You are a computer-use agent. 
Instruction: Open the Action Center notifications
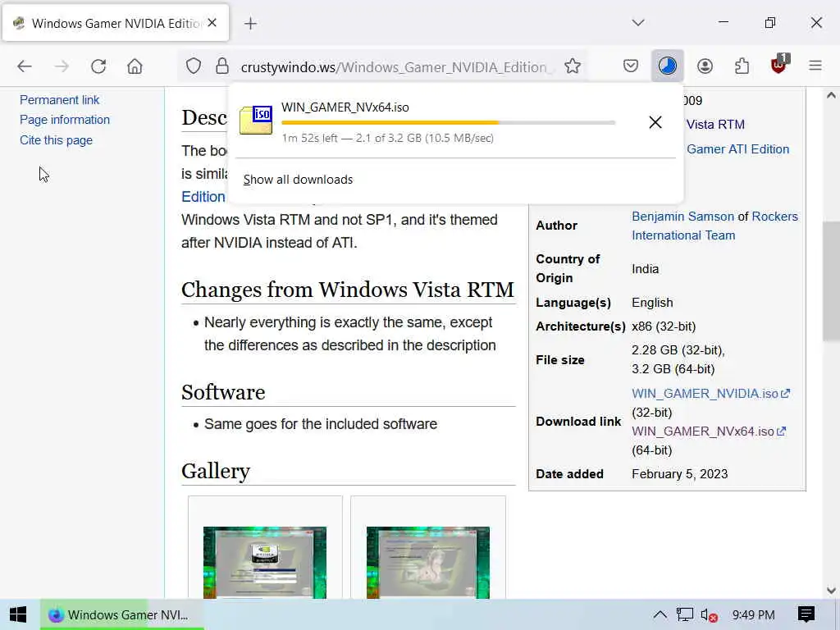[x=806, y=615]
